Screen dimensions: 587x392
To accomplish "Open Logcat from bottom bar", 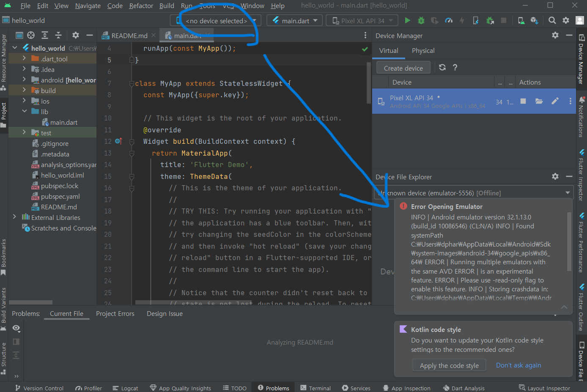I will click(x=125, y=388).
